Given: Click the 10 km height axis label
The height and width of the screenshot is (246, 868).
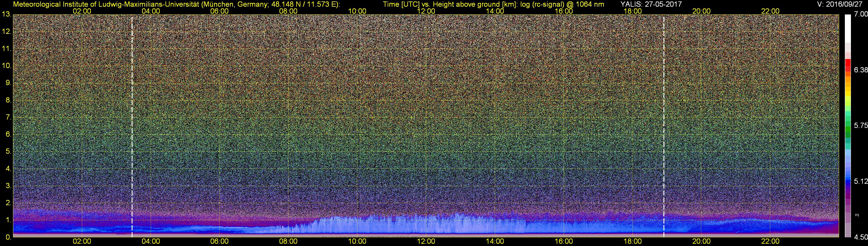Looking at the screenshot, I should [6, 66].
